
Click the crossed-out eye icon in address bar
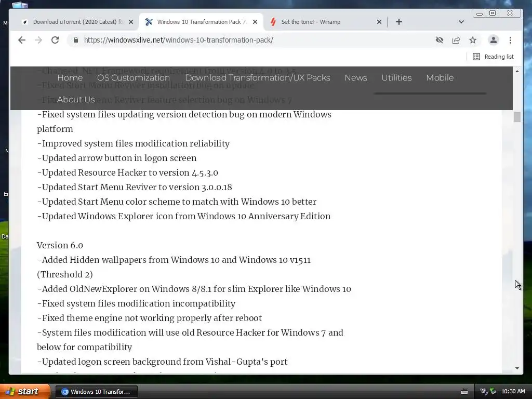point(440,40)
